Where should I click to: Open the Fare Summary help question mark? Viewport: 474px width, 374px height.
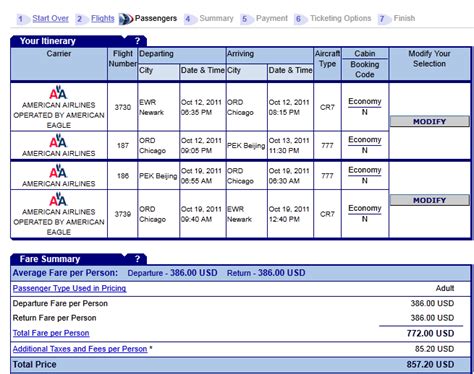(x=137, y=259)
